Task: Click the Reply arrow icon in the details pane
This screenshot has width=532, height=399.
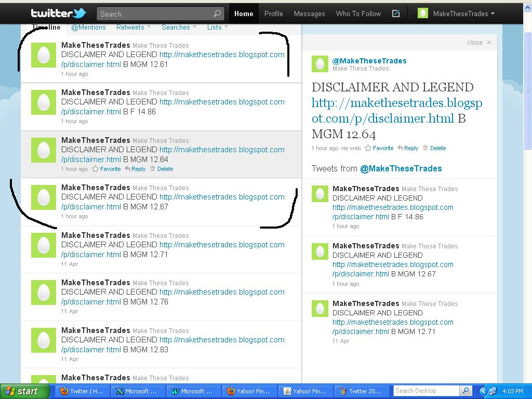Action: pos(400,148)
